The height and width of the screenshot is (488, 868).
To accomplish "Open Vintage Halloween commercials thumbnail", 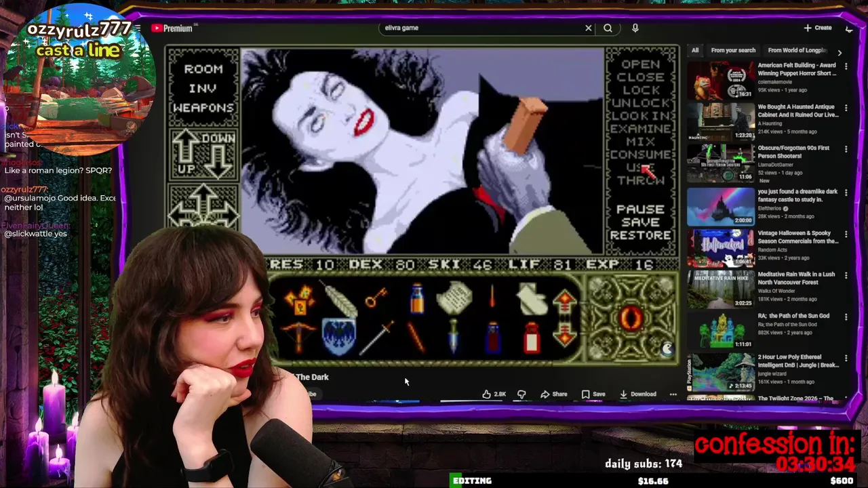I will pos(720,248).
